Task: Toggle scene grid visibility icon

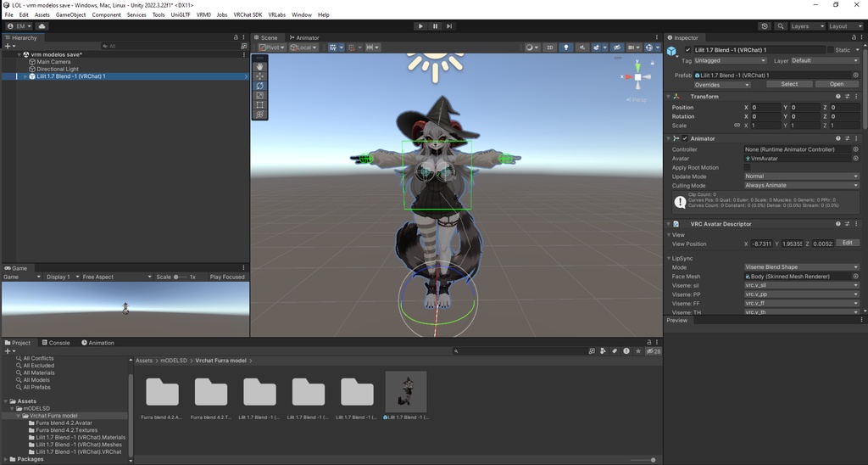Action: click(x=332, y=48)
